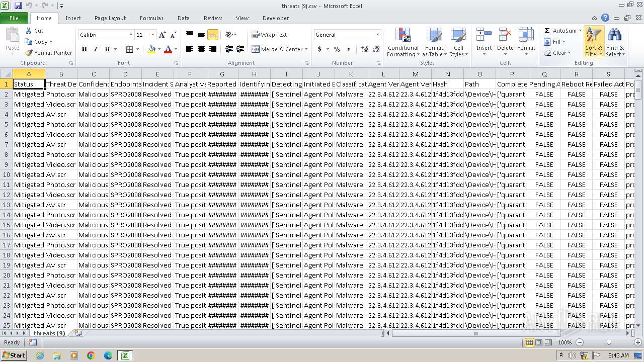The height and width of the screenshot is (362, 644).
Task: Open Internet Explorer from the taskbar
Action: 40,355
